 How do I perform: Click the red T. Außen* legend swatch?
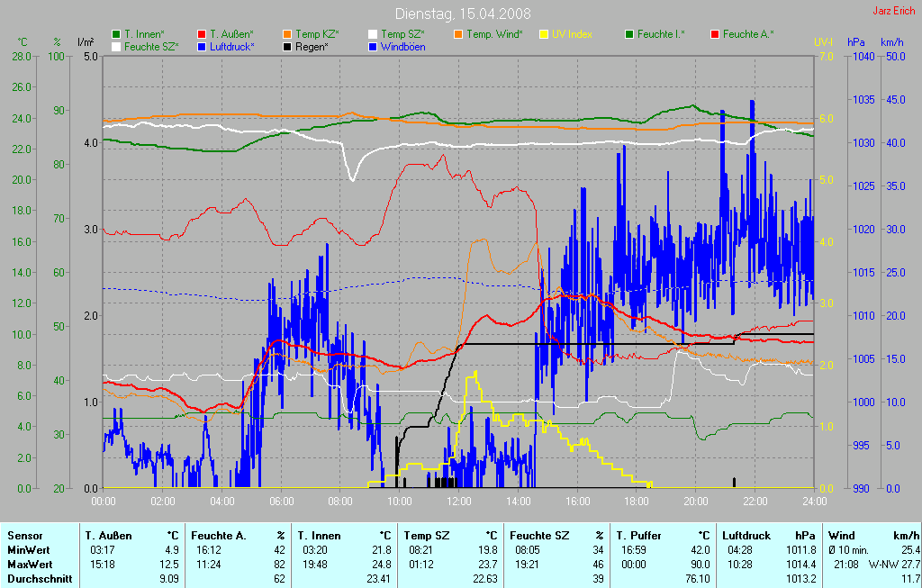(x=202, y=35)
